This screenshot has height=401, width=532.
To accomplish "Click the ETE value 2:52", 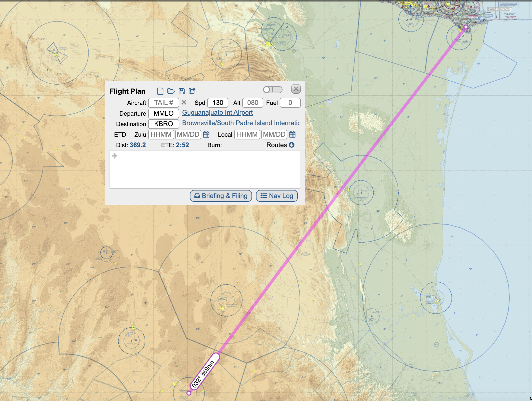I will [182, 145].
